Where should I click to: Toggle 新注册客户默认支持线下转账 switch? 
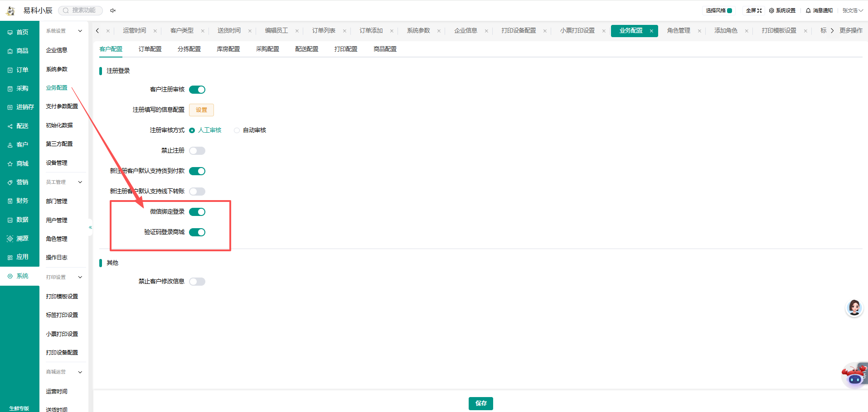(x=197, y=192)
